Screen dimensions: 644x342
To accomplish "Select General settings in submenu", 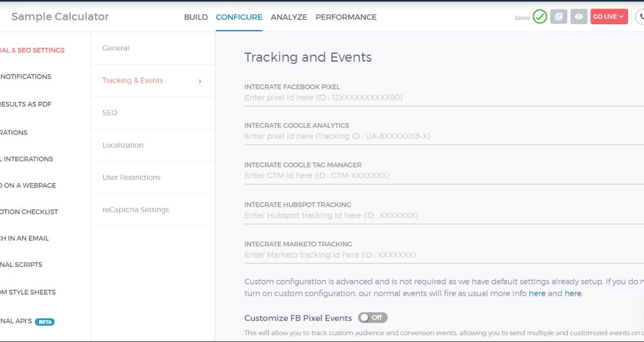I will [x=116, y=48].
